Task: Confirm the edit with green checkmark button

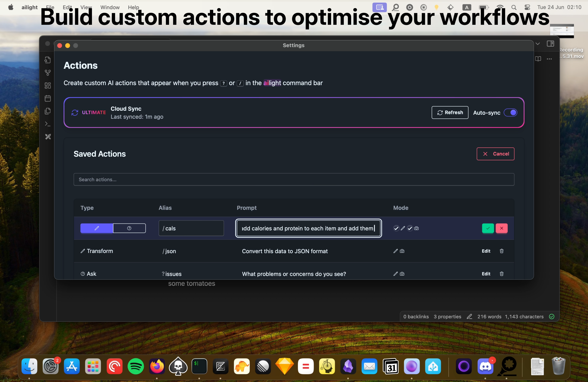Action: (488, 228)
